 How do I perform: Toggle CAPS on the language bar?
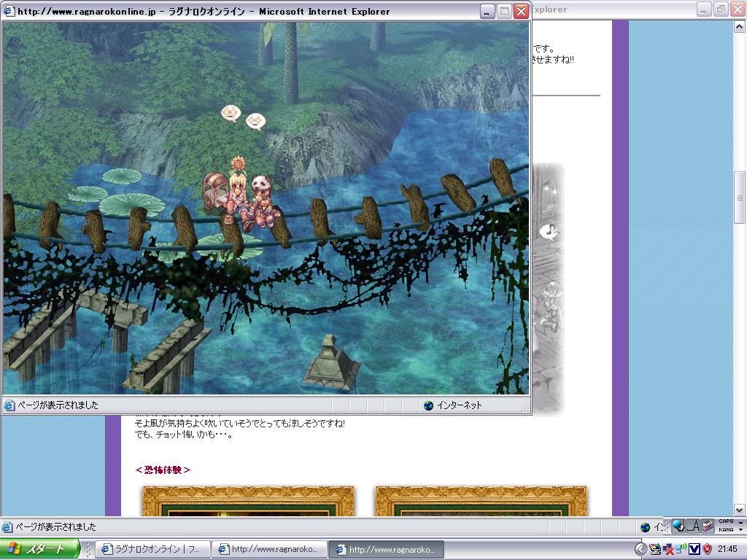click(x=726, y=521)
